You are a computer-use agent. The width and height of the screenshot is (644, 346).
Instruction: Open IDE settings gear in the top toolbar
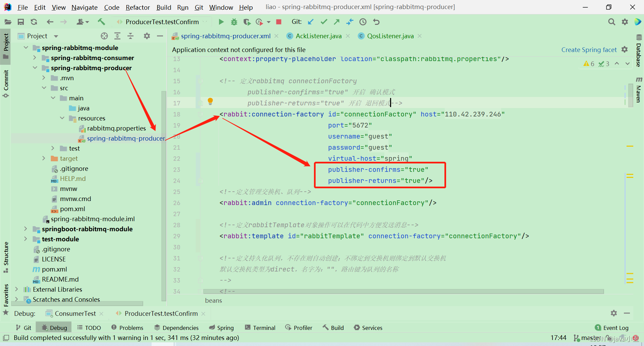(x=625, y=22)
